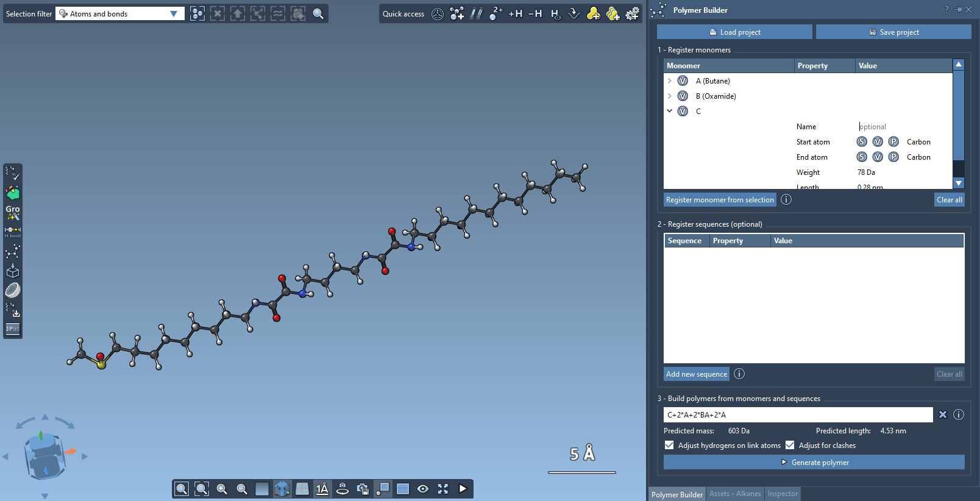
Task: Click the Generate polymer button
Action: 814,463
